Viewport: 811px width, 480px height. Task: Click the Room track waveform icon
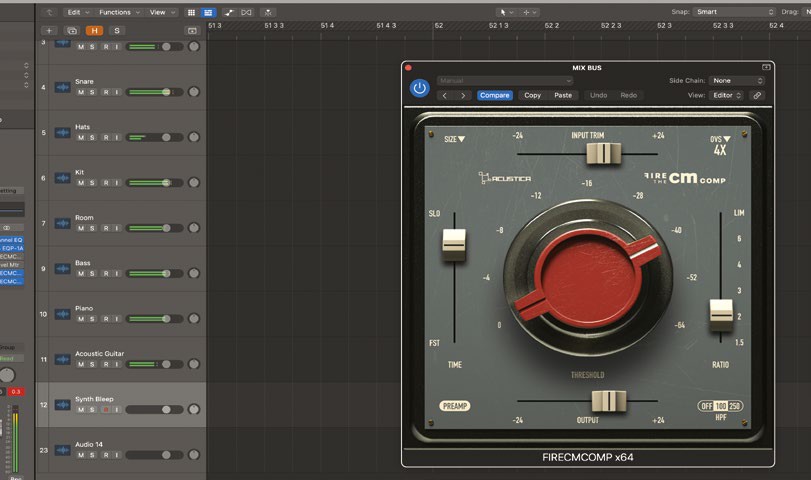(63, 223)
